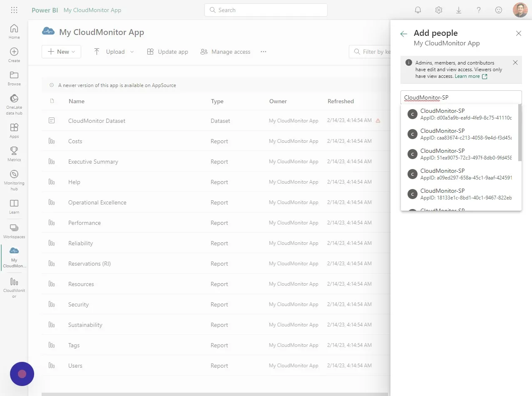
Task: Click the CloudMonitor-SP people input field
Action: coord(461,97)
